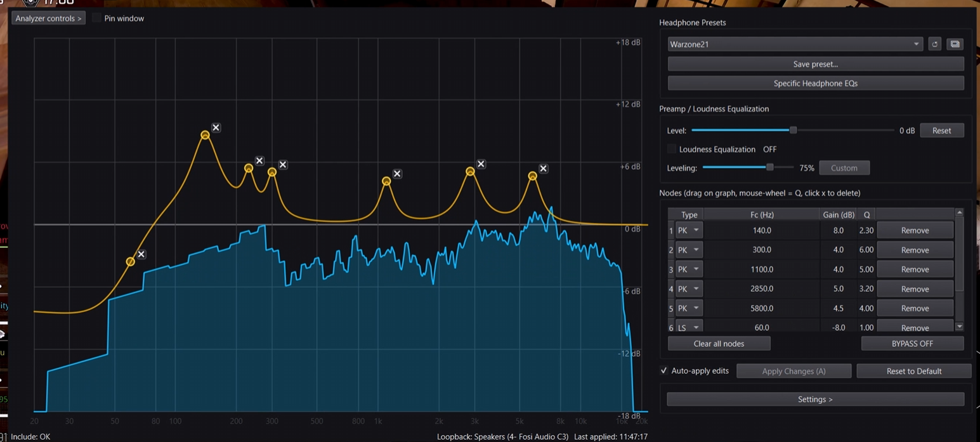Open the type dropdown for node 2
980x442 pixels.
click(689, 250)
